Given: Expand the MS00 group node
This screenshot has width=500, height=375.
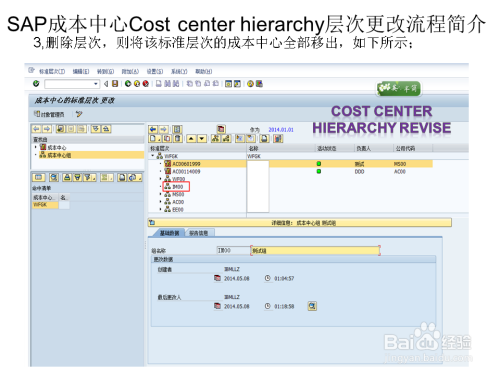Looking at the screenshot, I should [160, 194].
